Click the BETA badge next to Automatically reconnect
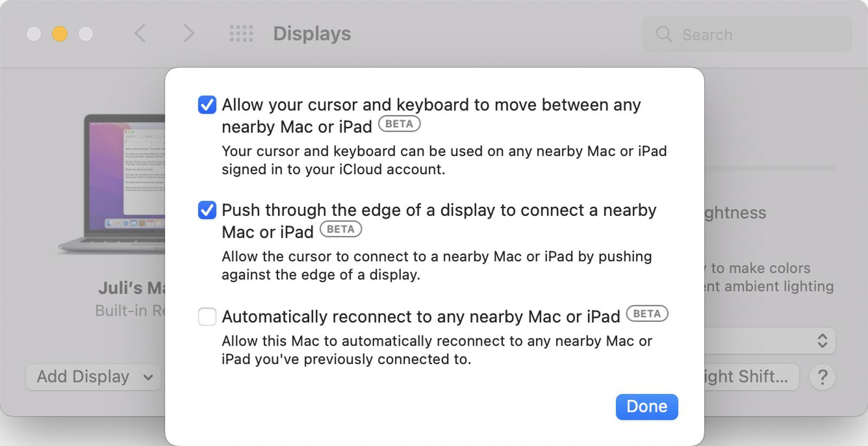The image size is (868, 446). [647, 314]
